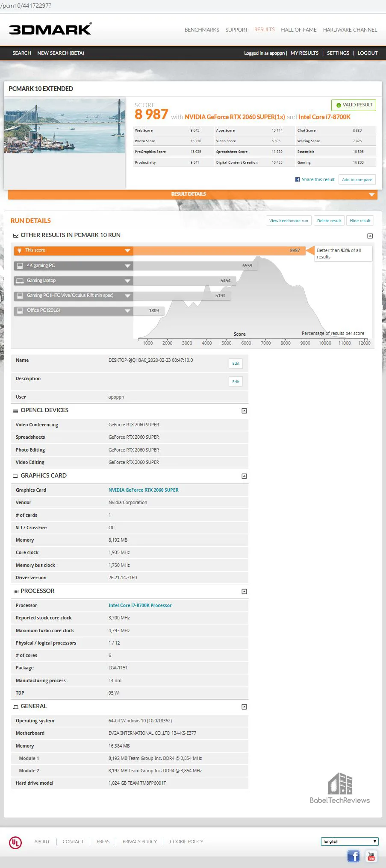Open the Cookie Policy footer link

pos(186,842)
